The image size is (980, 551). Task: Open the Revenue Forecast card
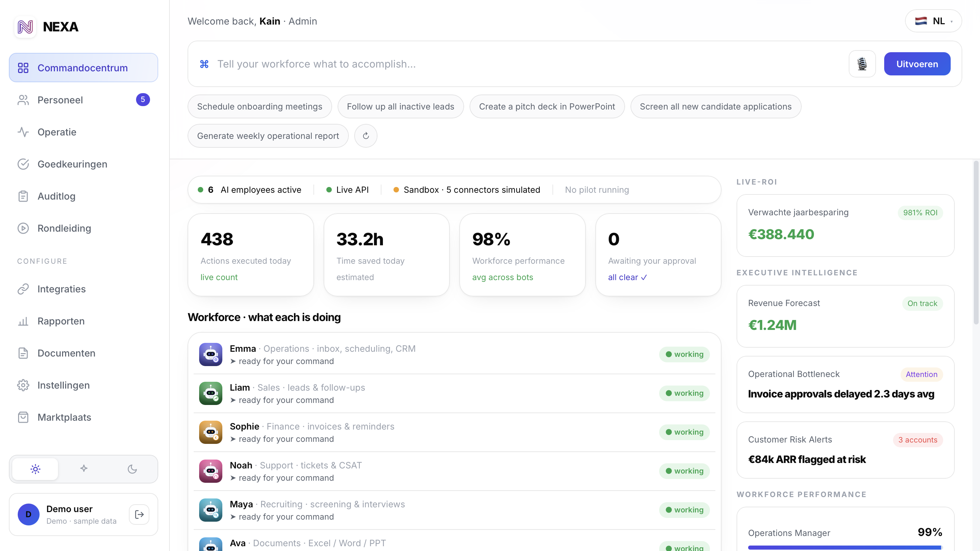pyautogui.click(x=845, y=316)
